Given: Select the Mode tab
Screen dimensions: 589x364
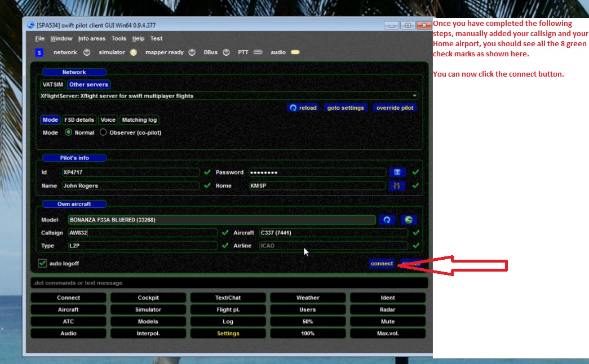Looking at the screenshot, I should [50, 120].
